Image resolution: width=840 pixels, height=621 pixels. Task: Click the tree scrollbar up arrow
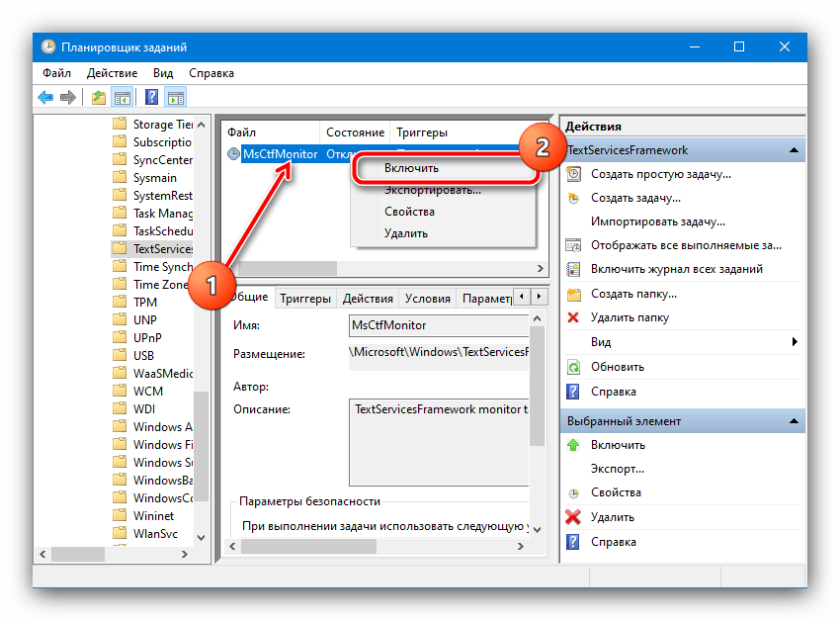[201, 125]
